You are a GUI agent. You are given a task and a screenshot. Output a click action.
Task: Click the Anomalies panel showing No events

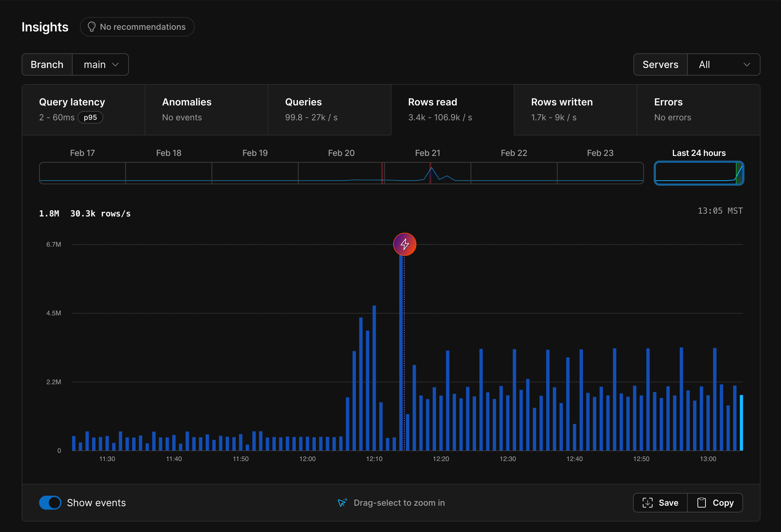tap(206, 110)
